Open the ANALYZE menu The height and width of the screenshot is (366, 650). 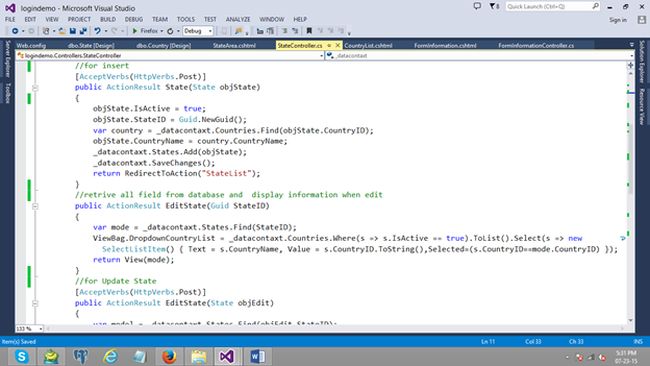[238, 19]
